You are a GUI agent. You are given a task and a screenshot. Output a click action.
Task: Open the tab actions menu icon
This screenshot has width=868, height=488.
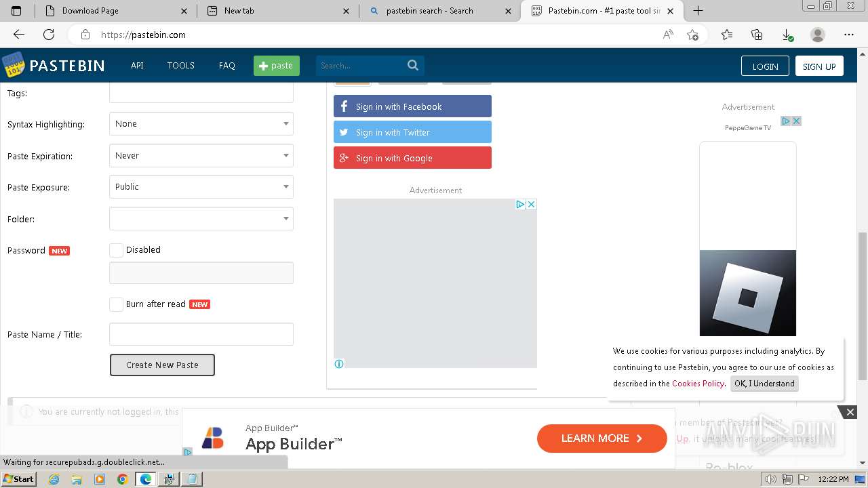pyautogui.click(x=16, y=11)
